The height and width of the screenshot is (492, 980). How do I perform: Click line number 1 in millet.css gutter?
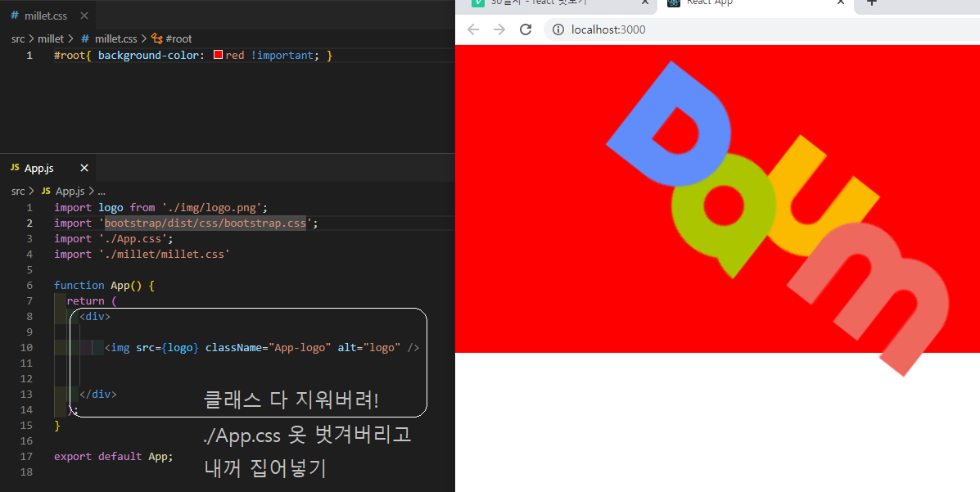tap(29, 56)
